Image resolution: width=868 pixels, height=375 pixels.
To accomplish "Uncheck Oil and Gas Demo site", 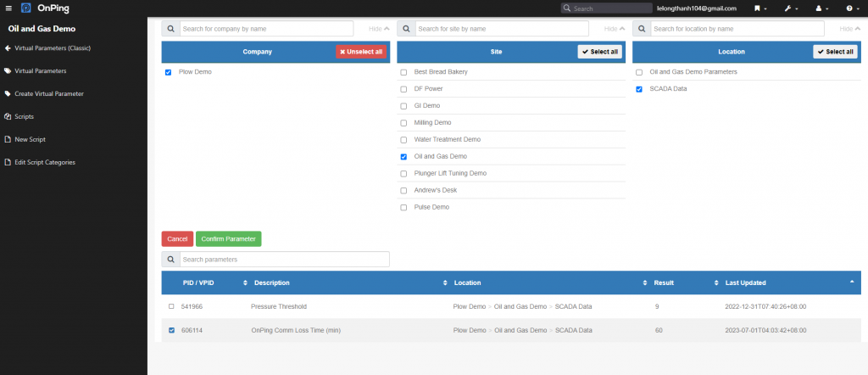I will (x=403, y=157).
